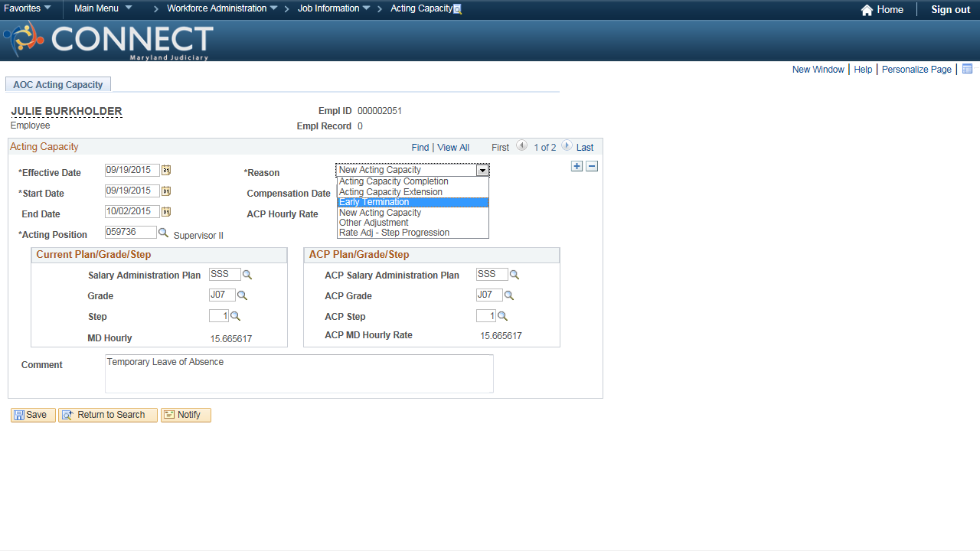This screenshot has width=980, height=551.
Task: Click the Acting Capacity breadcrumb text
Action: coord(421,8)
